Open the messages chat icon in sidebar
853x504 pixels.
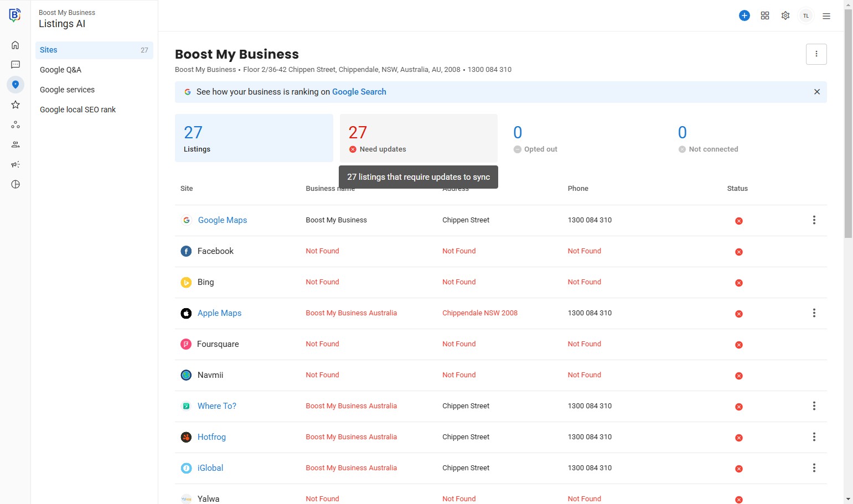tap(15, 65)
